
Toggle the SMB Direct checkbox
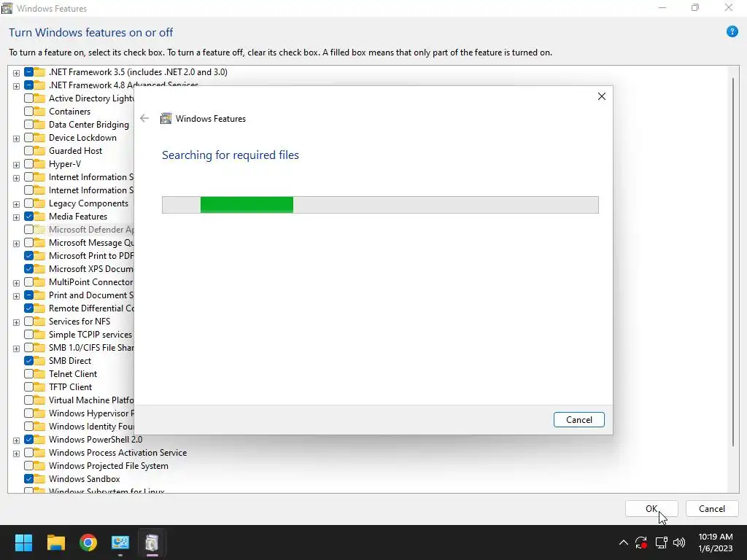tap(28, 361)
